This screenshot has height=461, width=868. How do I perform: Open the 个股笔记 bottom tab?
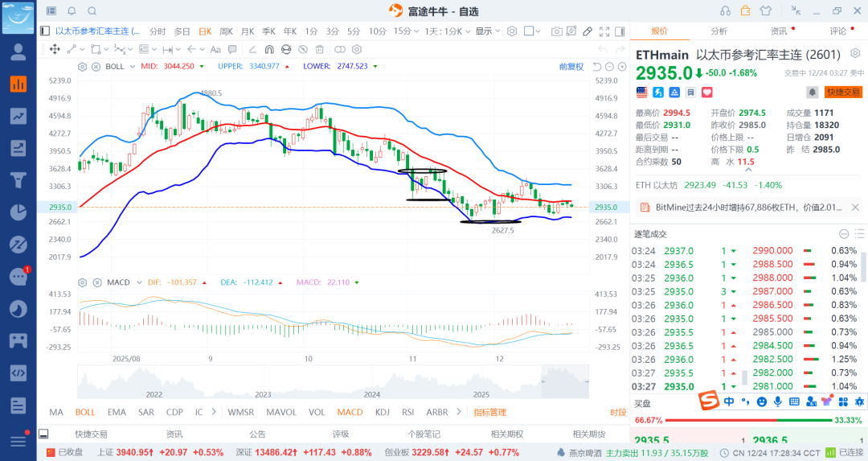click(x=424, y=434)
